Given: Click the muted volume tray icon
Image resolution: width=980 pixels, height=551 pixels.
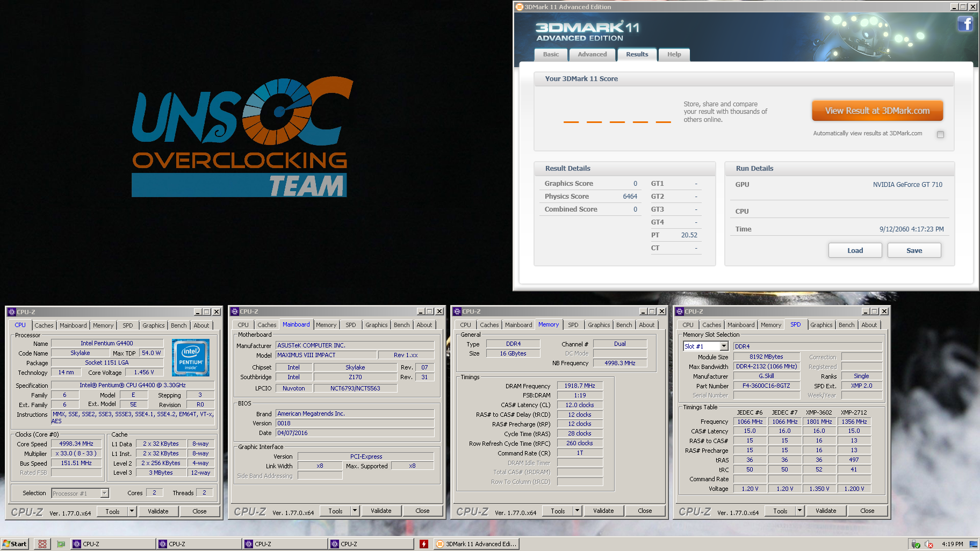Looking at the screenshot, I should click(929, 545).
